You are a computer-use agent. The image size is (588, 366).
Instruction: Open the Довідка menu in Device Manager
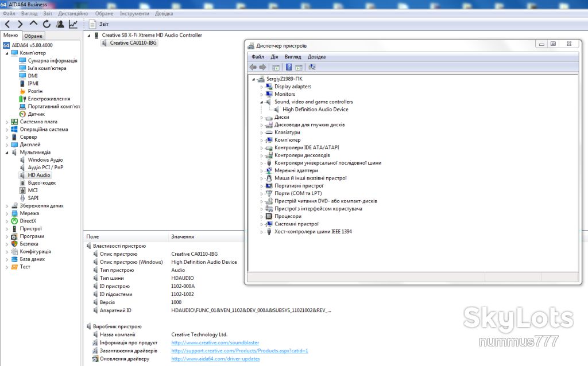point(316,57)
